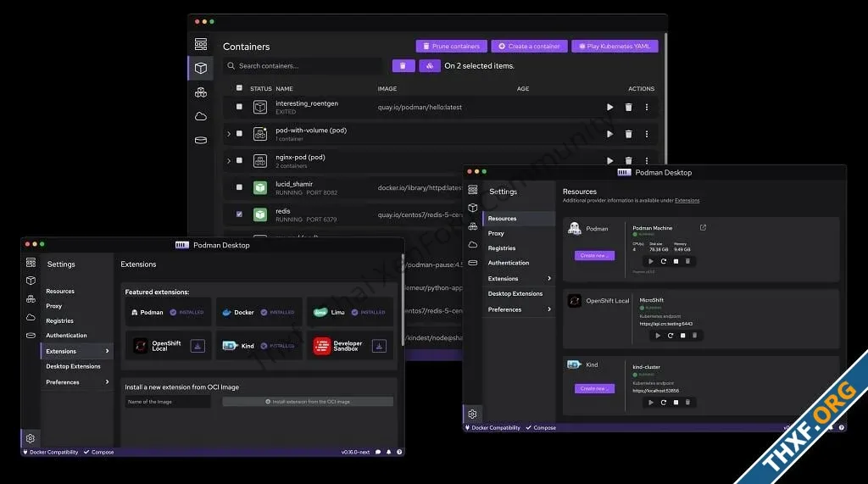Click settings gear in Resources window sidebar
Image resolution: width=868 pixels, height=484 pixels.
472,414
